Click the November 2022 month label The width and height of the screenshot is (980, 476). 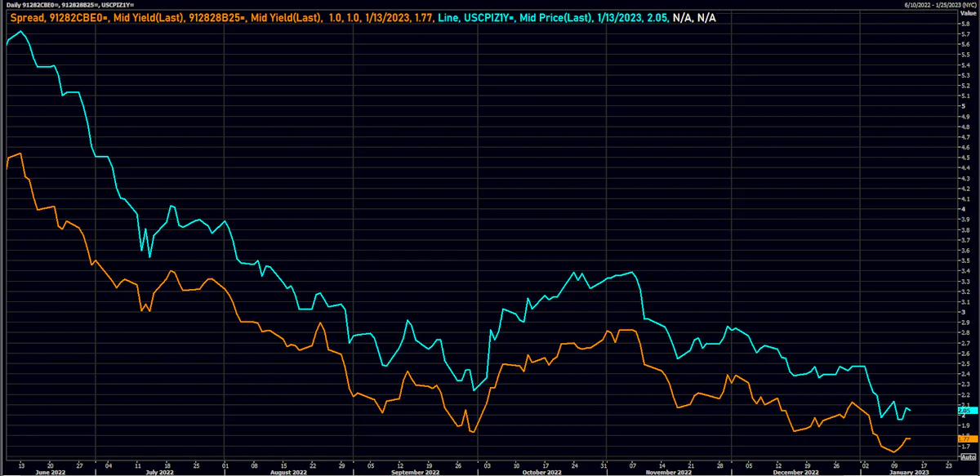coord(670,472)
